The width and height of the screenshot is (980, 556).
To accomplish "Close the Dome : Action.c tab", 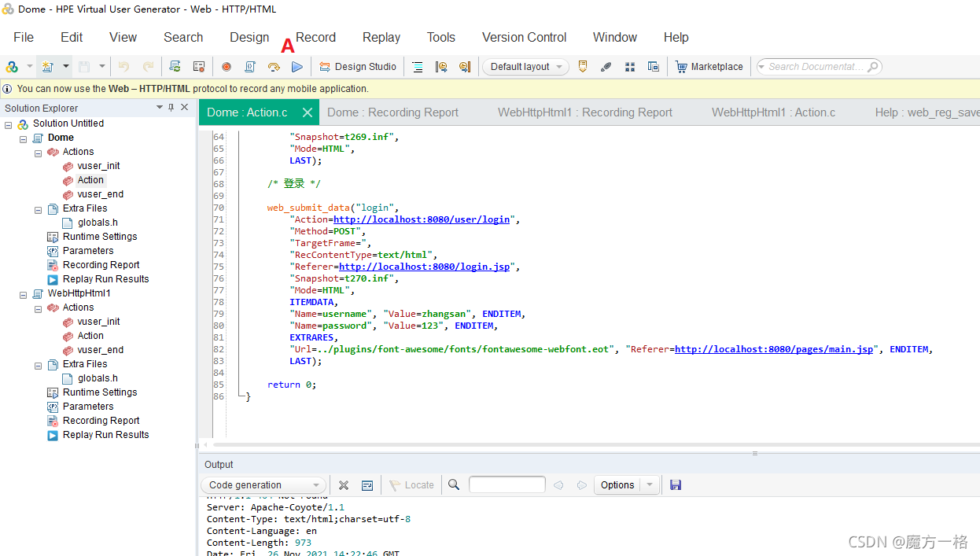I will click(308, 112).
